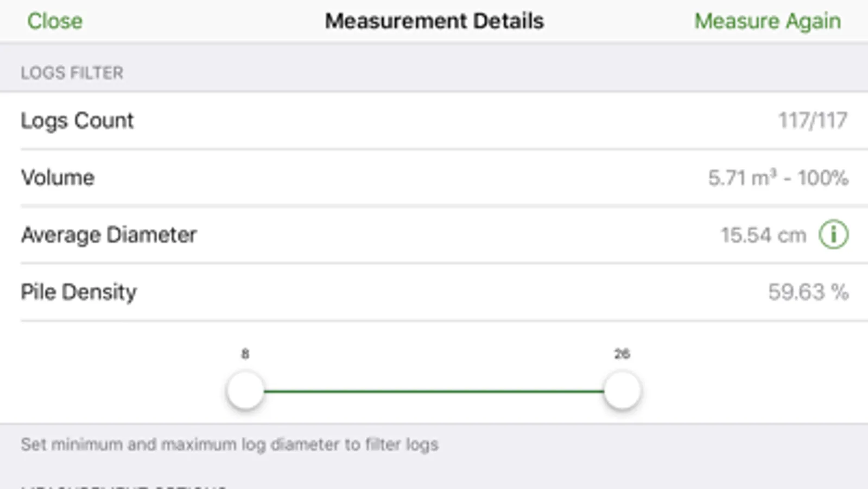Tap the Average Diameter info icon

[833, 235]
